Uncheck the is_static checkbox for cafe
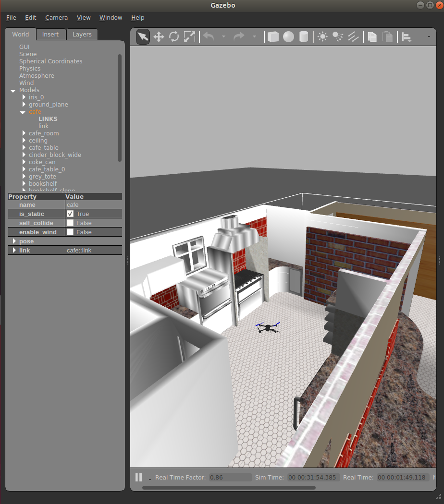 71,214
